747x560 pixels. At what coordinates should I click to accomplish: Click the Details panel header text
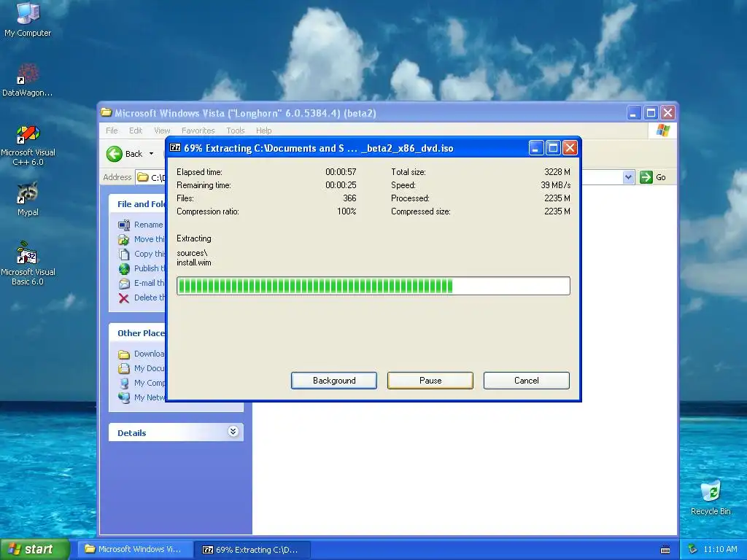coord(132,433)
